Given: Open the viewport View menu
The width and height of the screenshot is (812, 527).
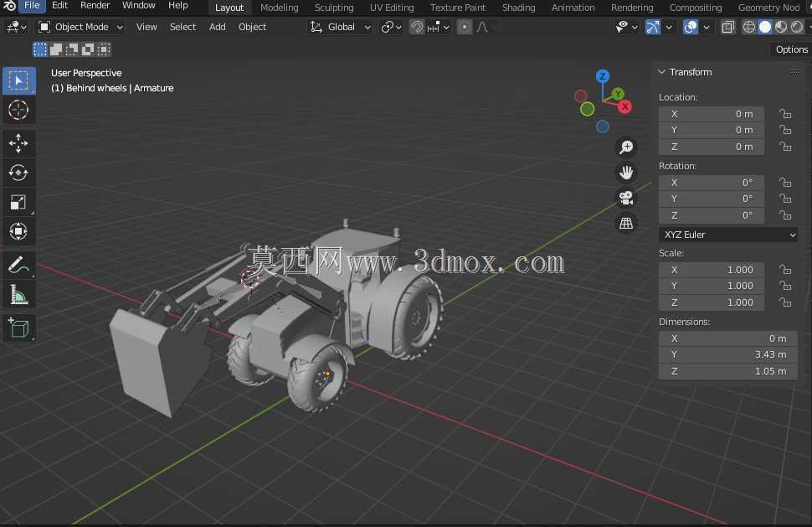Looking at the screenshot, I should pyautogui.click(x=146, y=27).
